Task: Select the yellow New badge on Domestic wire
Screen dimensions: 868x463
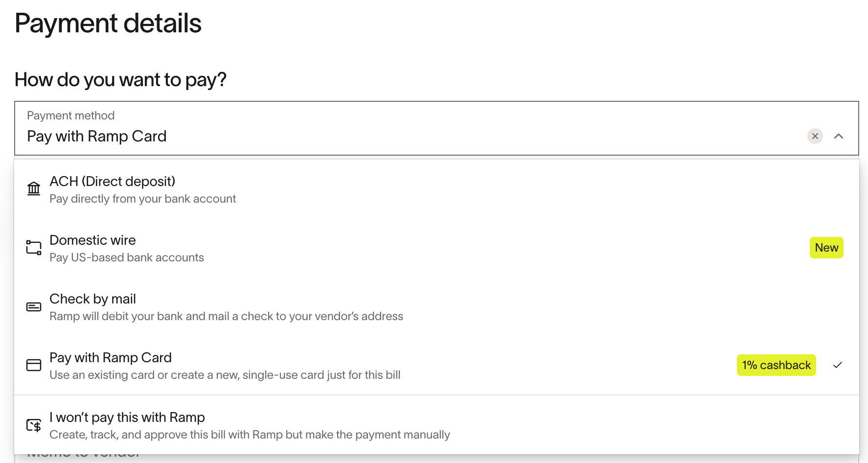Action: (x=826, y=248)
